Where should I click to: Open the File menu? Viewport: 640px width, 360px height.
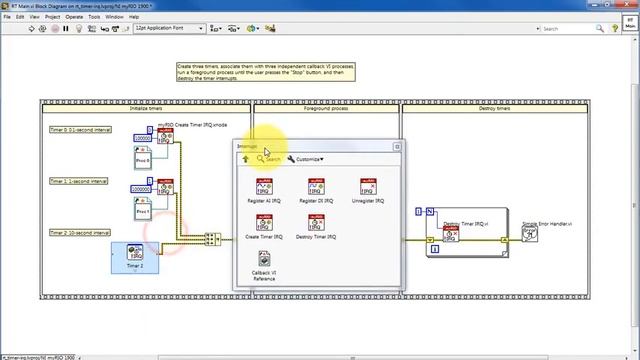(7, 17)
